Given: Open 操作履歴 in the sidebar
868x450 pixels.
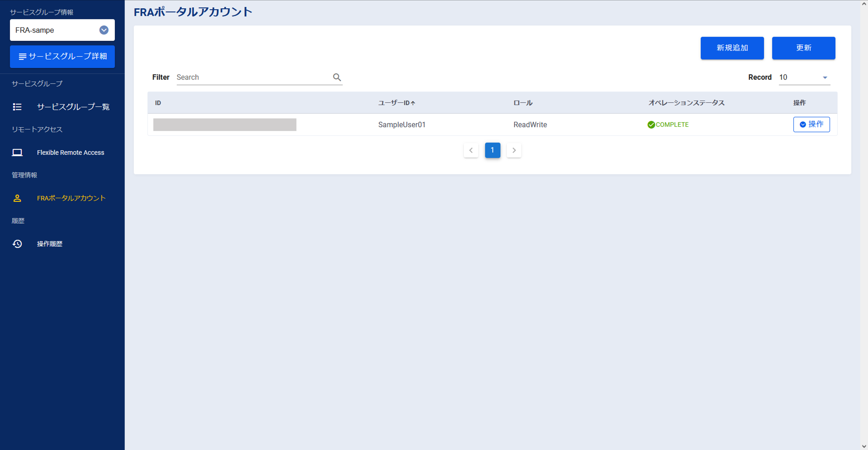Looking at the screenshot, I should tap(50, 244).
